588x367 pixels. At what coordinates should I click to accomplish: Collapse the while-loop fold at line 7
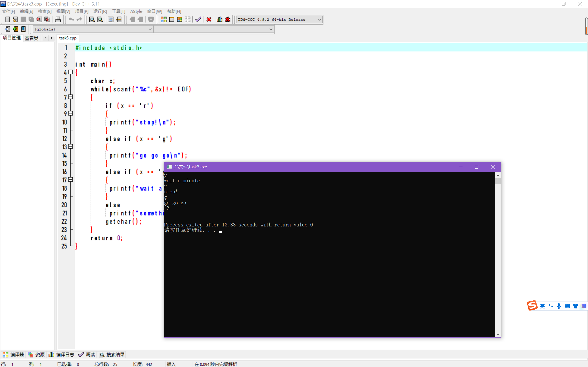click(71, 97)
